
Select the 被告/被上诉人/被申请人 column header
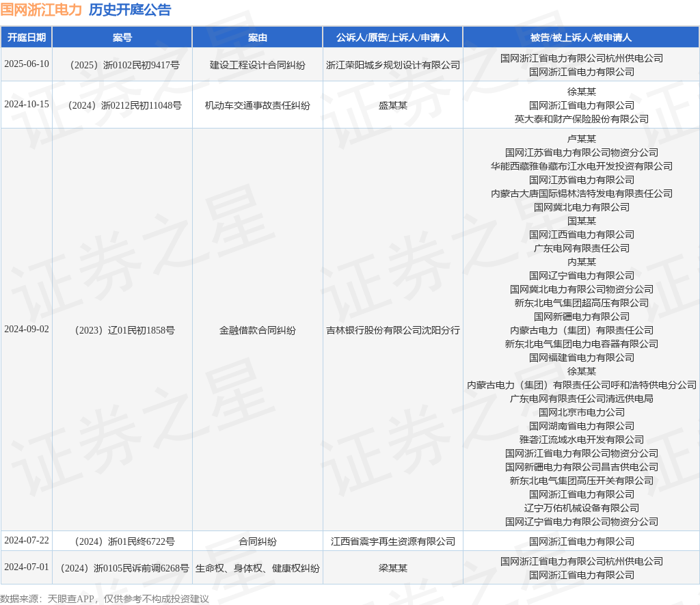point(581,38)
